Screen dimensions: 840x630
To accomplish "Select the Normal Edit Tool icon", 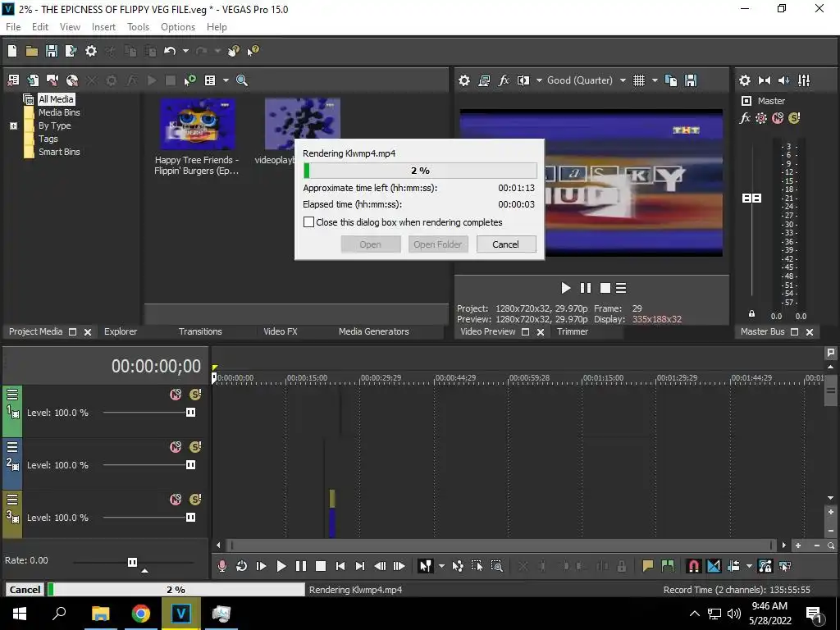I will click(426, 566).
